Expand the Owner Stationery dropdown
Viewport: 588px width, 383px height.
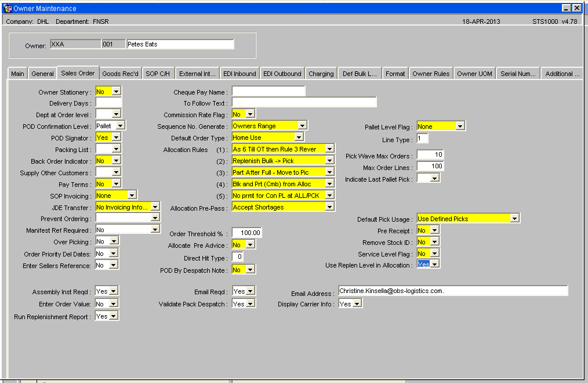tap(116, 92)
